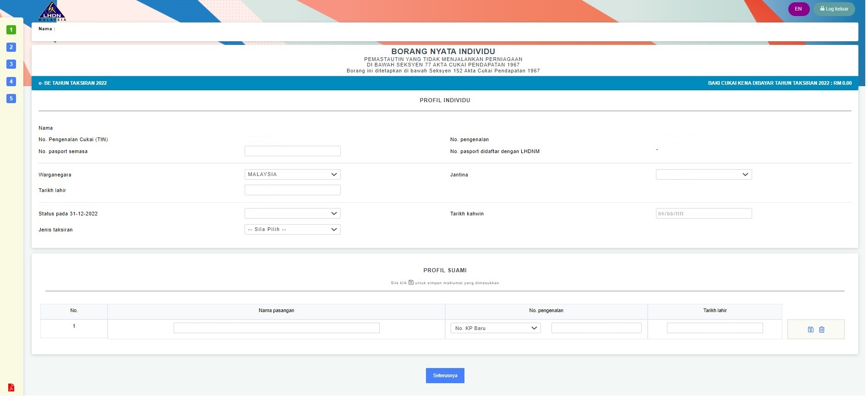The width and height of the screenshot is (868, 396).
Task: Open the PDF icon in the sidebar
Action: tap(11, 388)
